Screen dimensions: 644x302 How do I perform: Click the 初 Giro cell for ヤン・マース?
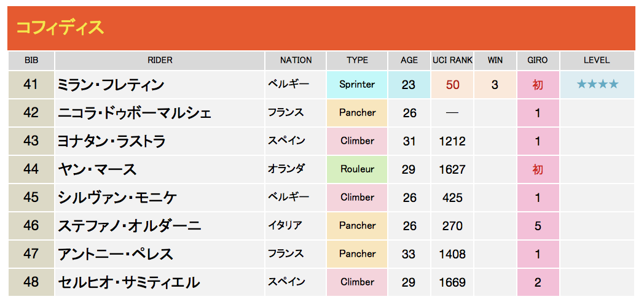tap(538, 169)
